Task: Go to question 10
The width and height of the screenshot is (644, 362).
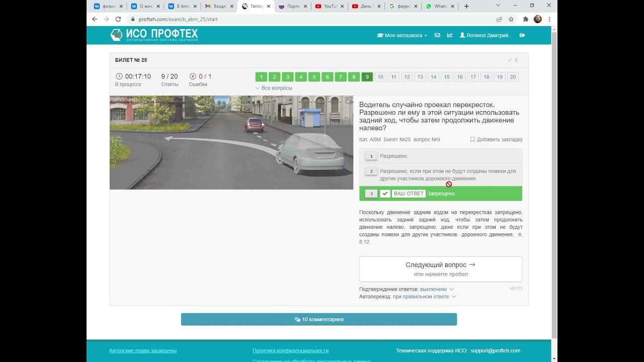Action: pyautogui.click(x=380, y=77)
